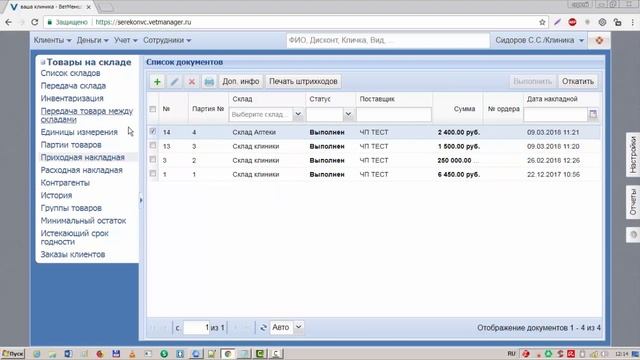Click the orange settings icon beside the user menu
Viewport: 640px width, 360px height.
click(x=599, y=40)
